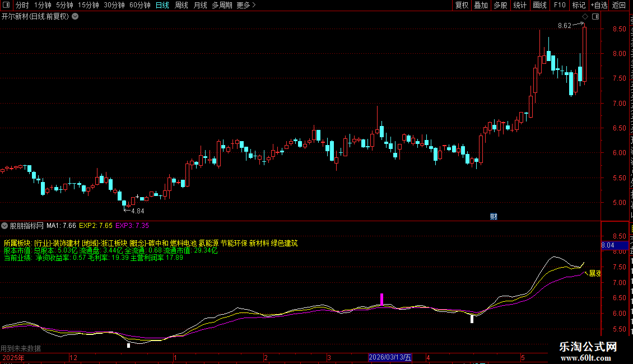Viewport: 633px width, 364px height.
Task: Click the 所属板块 sector info line
Action: [151, 243]
